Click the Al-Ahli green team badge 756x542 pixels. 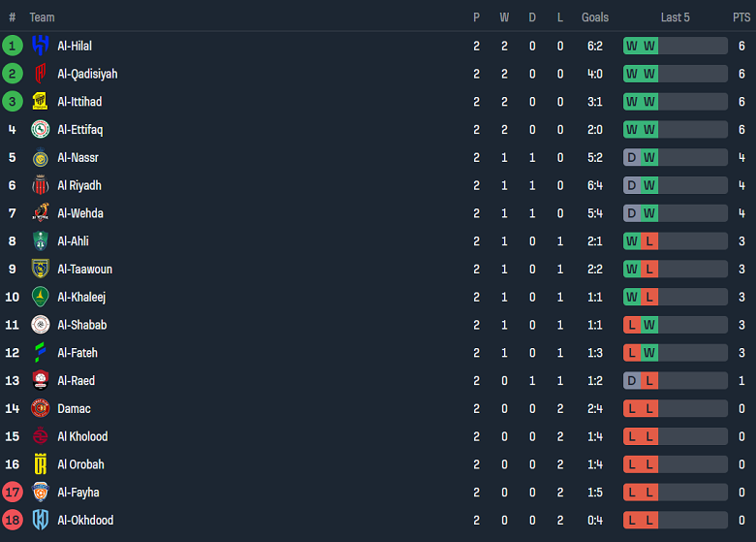(x=40, y=241)
